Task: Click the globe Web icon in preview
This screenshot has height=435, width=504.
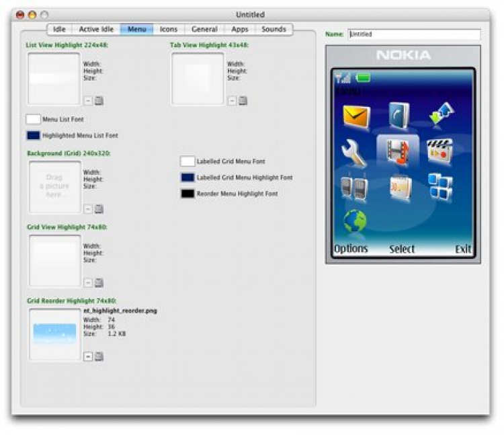Action: 355,221
